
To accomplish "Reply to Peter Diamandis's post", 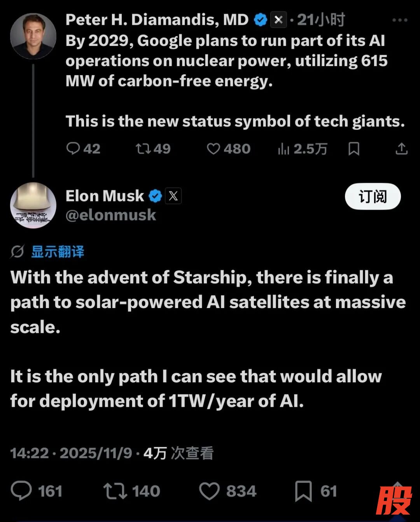I will tap(73, 149).
